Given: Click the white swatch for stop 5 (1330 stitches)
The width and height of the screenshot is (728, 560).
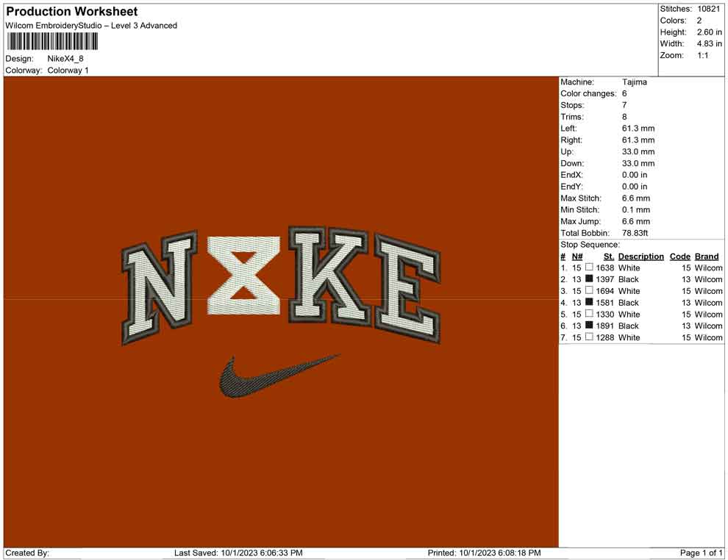Looking at the screenshot, I should point(589,314).
